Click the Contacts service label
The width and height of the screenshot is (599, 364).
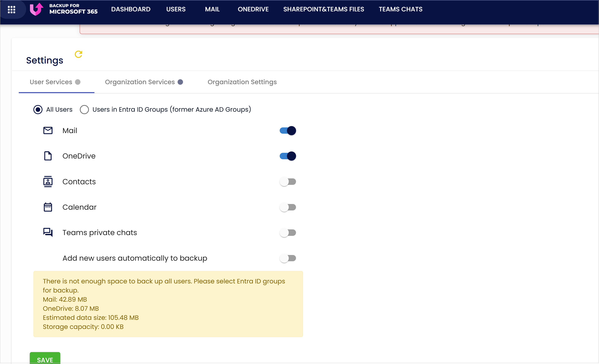[x=79, y=181]
